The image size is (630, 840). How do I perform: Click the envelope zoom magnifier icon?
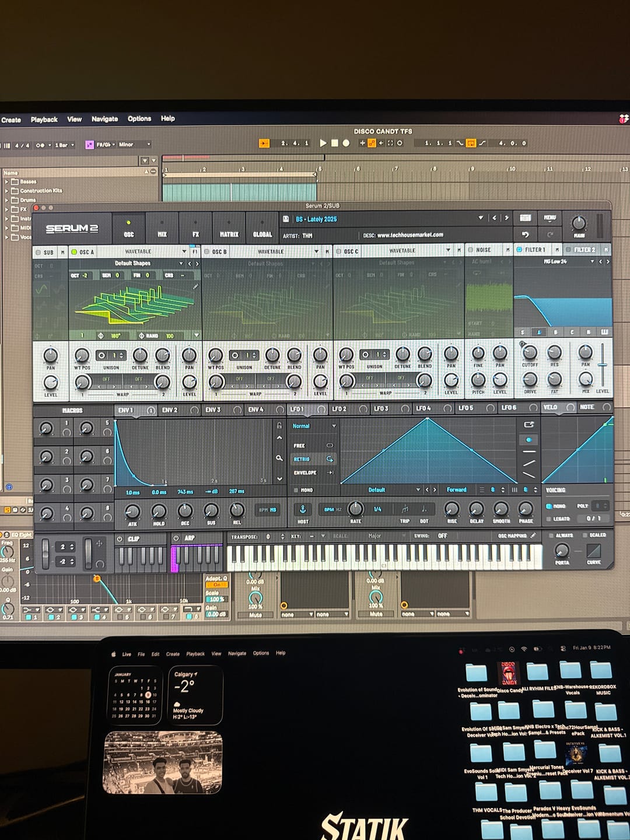279,459
